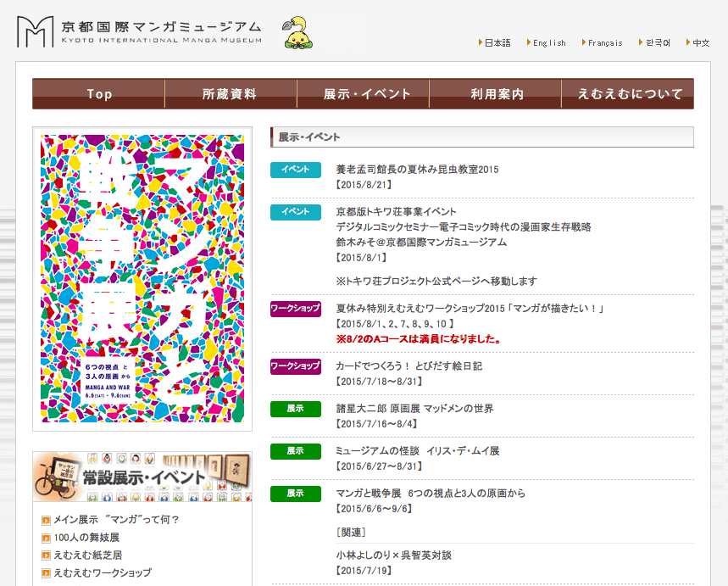Screen dimensions: 728x586
Task: Open 夏休み特別えむえむワークショップ2015 link
Action: coord(470,309)
